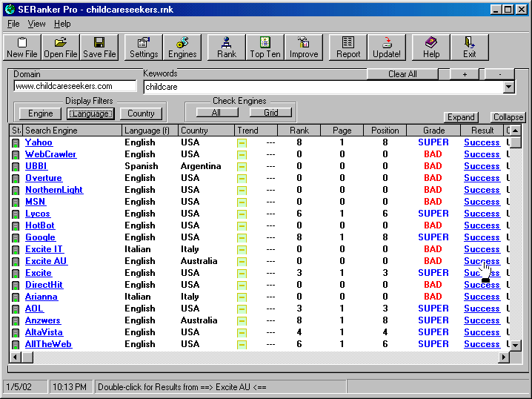Click the trend icon in WebCrawler row

tap(242, 155)
